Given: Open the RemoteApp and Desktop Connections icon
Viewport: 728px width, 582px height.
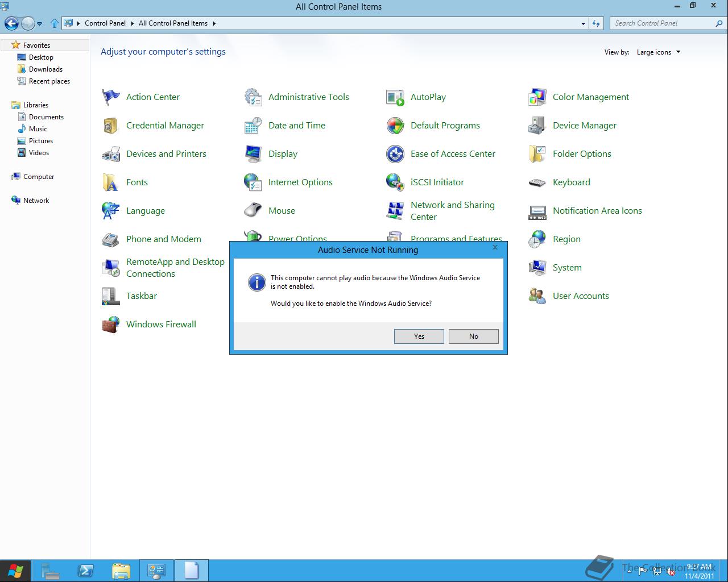Looking at the screenshot, I should pyautogui.click(x=111, y=268).
